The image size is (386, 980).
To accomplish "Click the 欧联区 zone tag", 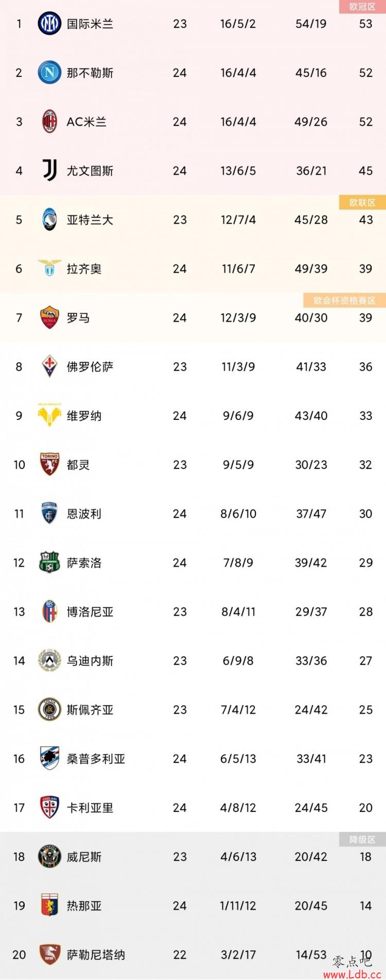I will click(362, 202).
